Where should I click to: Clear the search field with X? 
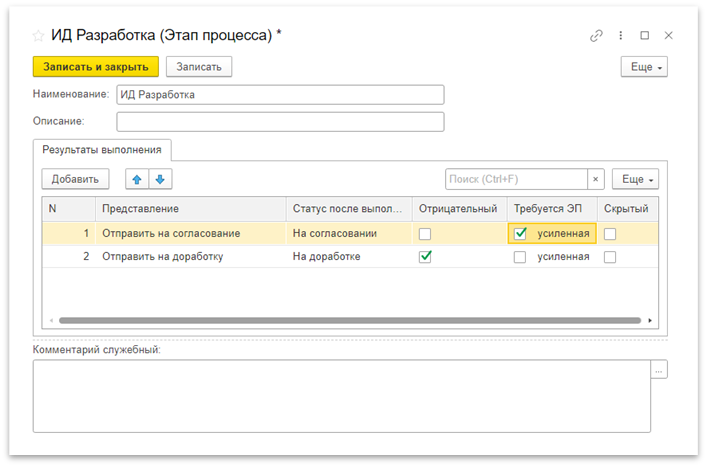(x=596, y=180)
